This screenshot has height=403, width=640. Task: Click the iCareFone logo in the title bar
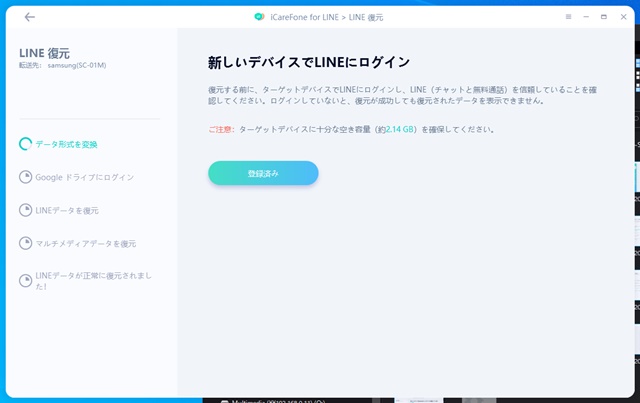click(259, 17)
